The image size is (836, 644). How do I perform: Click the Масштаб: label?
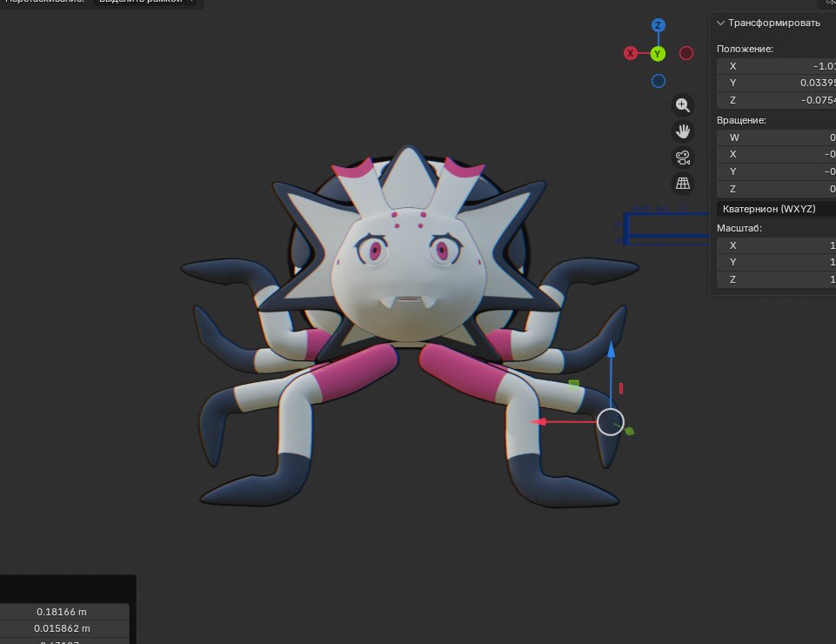point(739,228)
